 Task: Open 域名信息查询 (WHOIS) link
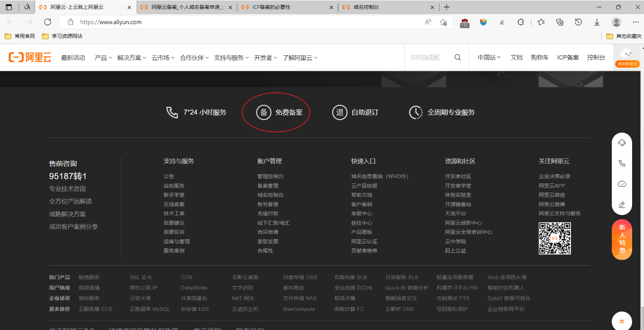pyautogui.click(x=380, y=176)
